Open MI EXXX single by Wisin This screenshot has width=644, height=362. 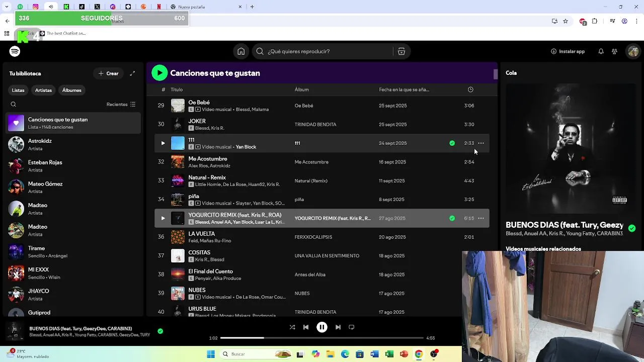coord(73,274)
